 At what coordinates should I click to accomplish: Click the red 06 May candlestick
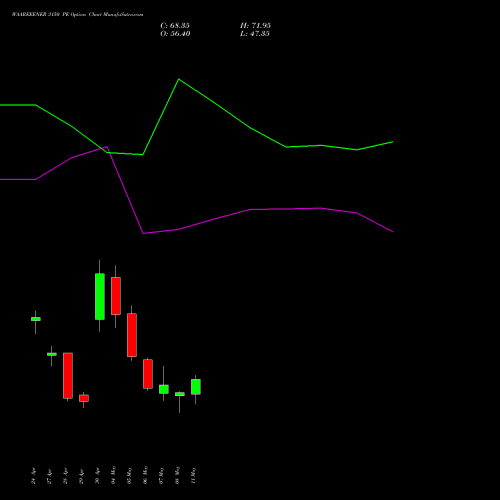[x=148, y=374]
